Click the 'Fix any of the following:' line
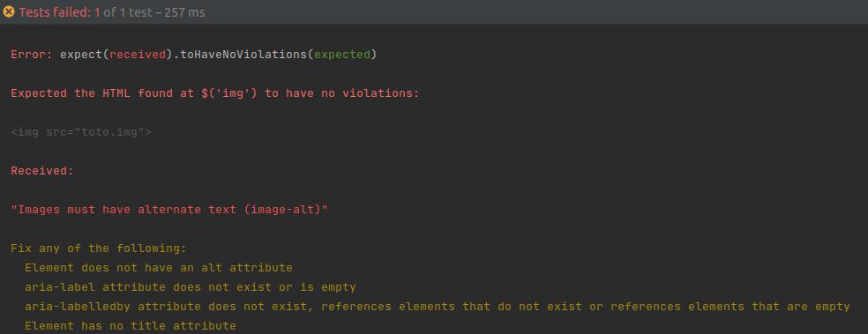The width and height of the screenshot is (868, 334). [99, 249]
